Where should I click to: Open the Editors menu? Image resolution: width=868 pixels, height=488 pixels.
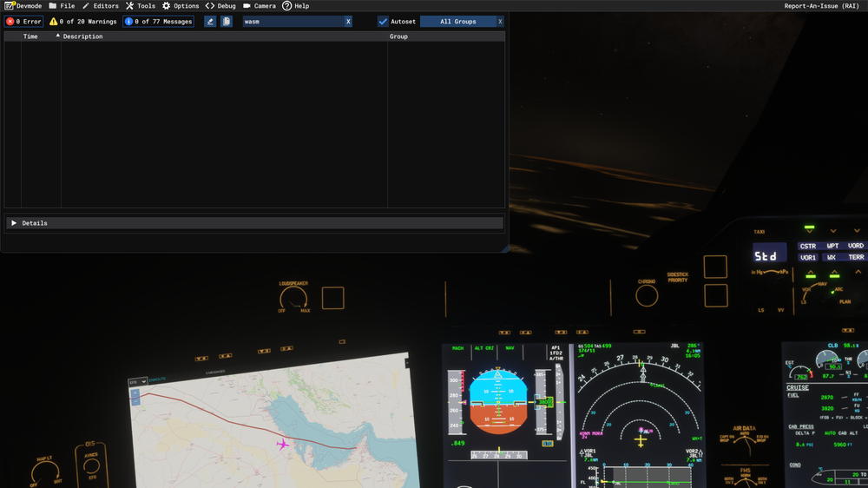click(100, 6)
